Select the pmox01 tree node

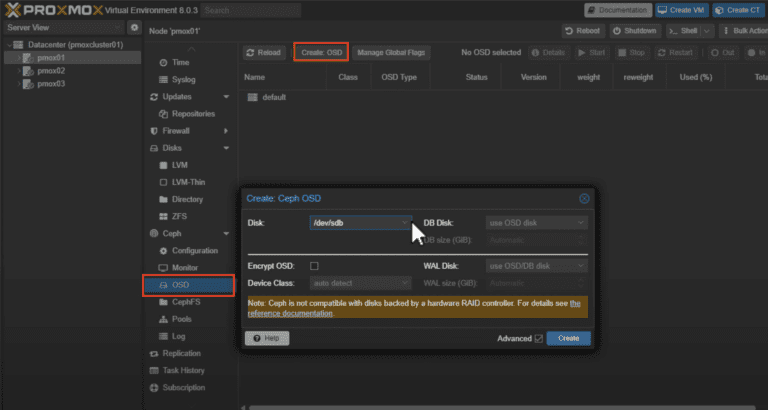(x=72, y=58)
